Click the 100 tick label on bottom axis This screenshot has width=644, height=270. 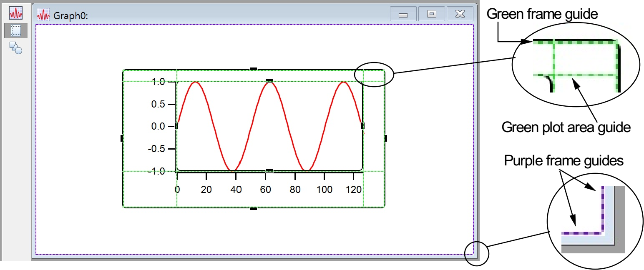point(325,190)
